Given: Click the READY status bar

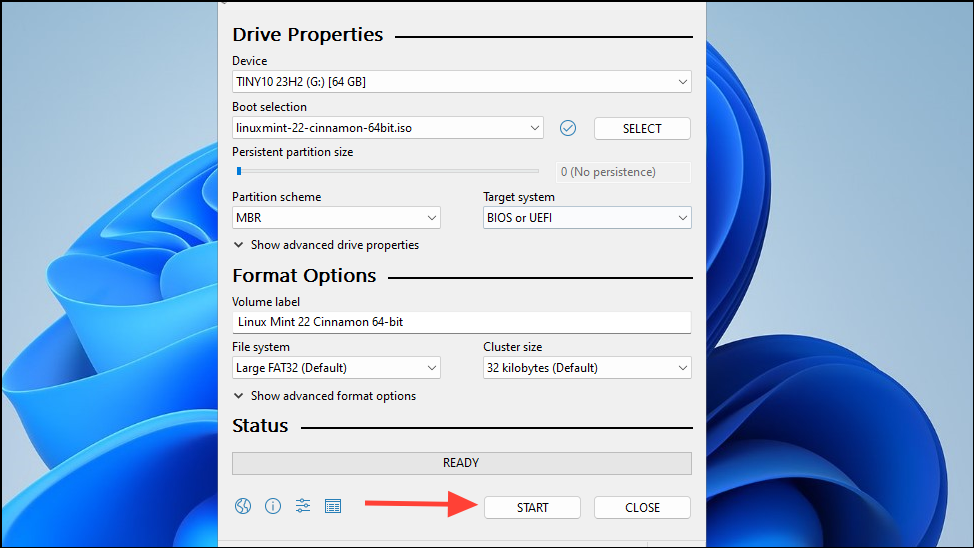Looking at the screenshot, I should (x=462, y=463).
